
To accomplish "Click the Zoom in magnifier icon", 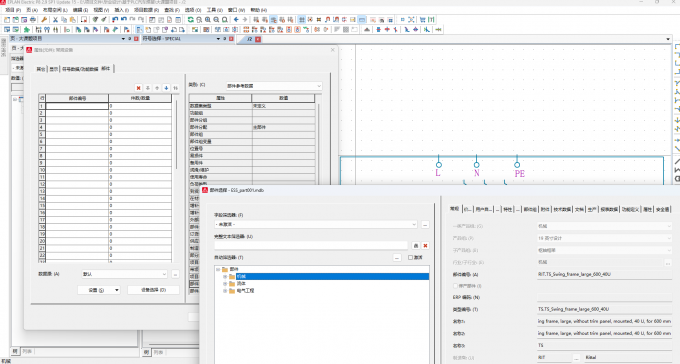I will (208, 20).
